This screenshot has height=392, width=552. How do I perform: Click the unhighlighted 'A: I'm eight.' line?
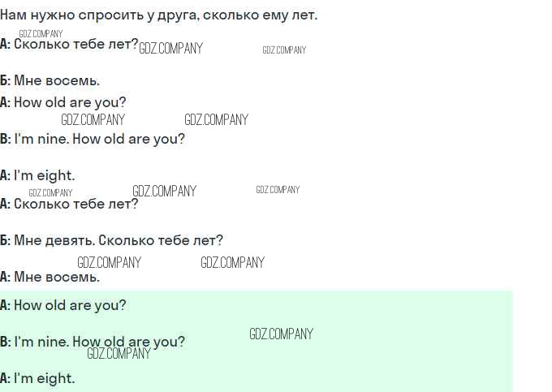point(37,175)
